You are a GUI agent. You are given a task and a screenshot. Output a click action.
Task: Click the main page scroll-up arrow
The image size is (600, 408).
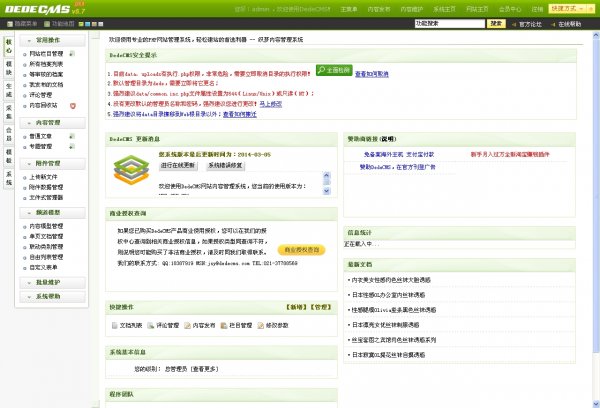(x=596, y=35)
